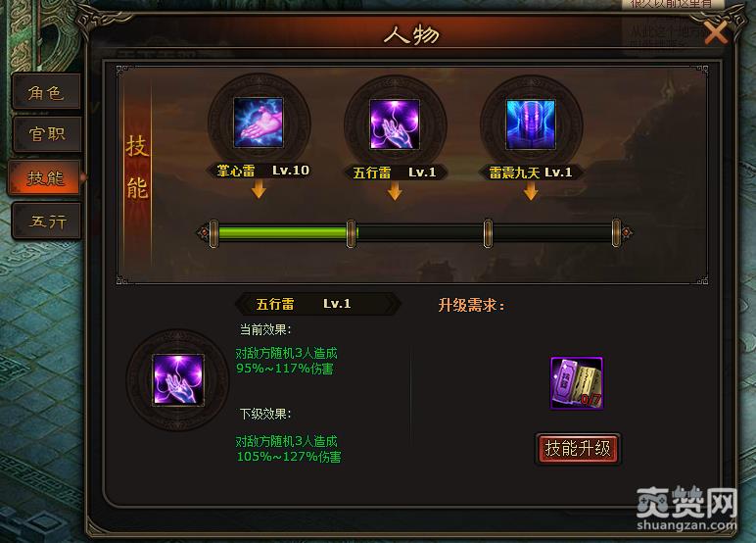
Task: Click the purple upgrade scroll item icon
Action: click(577, 383)
